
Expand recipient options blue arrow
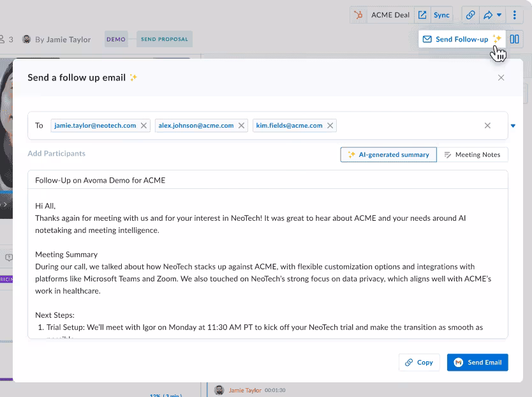click(x=513, y=126)
